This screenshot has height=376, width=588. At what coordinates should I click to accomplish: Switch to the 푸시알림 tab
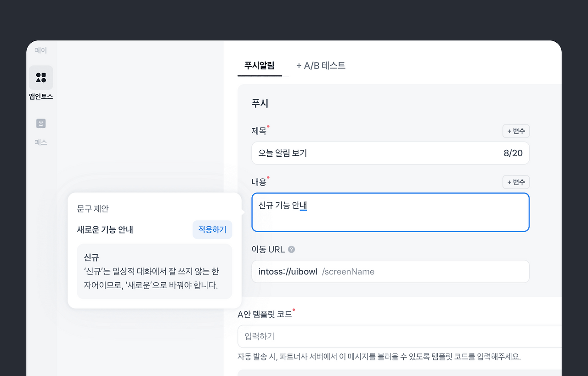point(260,65)
